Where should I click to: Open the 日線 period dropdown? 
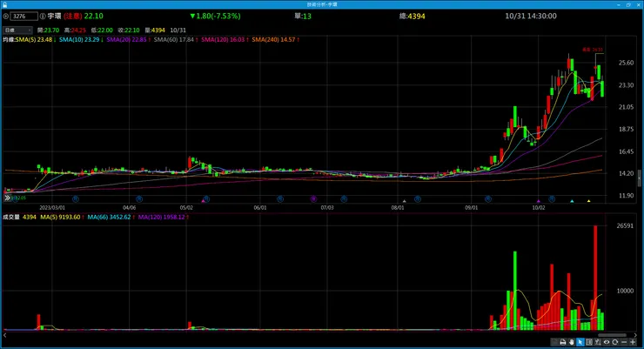pyautogui.click(x=17, y=30)
